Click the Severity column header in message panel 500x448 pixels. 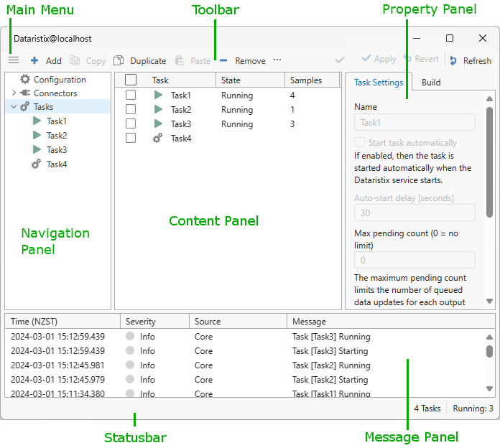[x=141, y=322]
